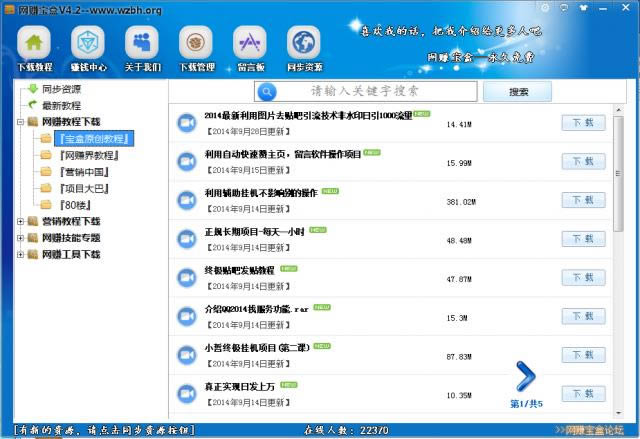Expand the 营销教程下载 tree node
Screen dimensions: 640x439
[20, 222]
